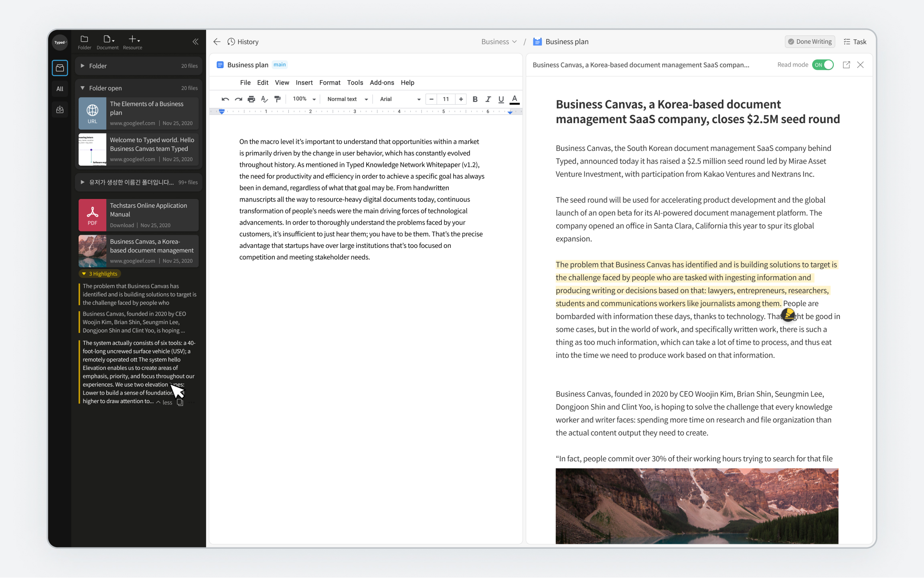Collapse the sidebar with double chevron icon
The width and height of the screenshot is (924, 578).
coord(195,42)
